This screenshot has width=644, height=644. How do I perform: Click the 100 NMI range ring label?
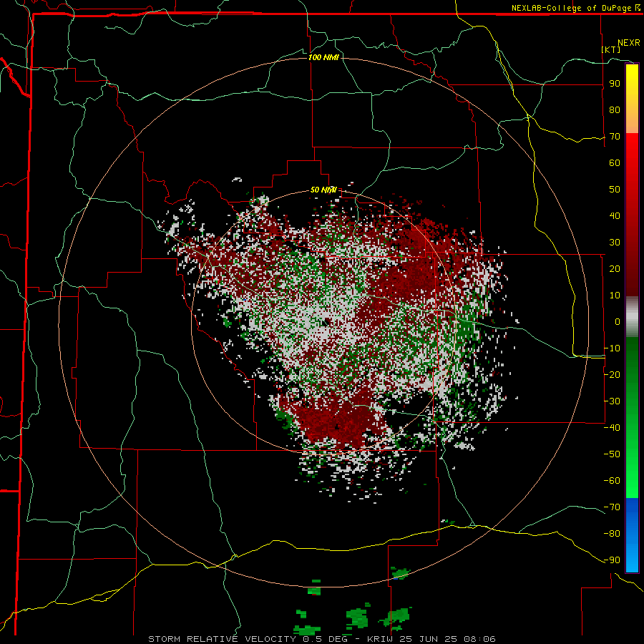click(x=323, y=57)
